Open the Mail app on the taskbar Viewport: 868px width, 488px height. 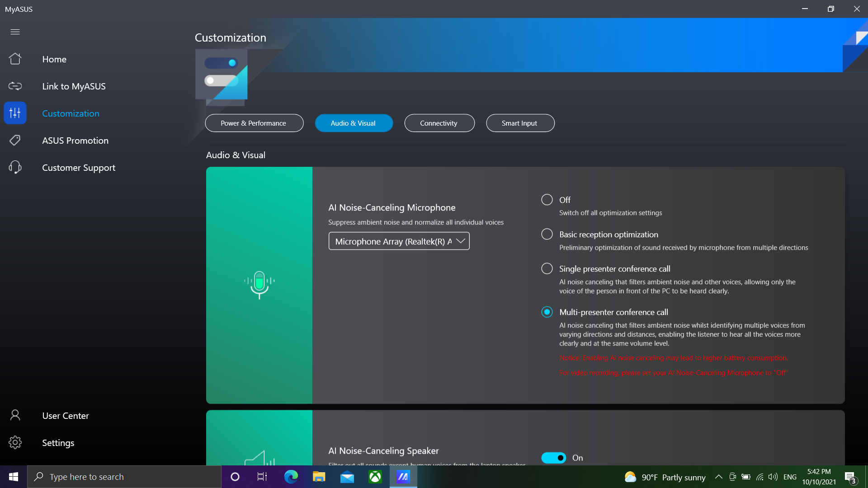(347, 477)
